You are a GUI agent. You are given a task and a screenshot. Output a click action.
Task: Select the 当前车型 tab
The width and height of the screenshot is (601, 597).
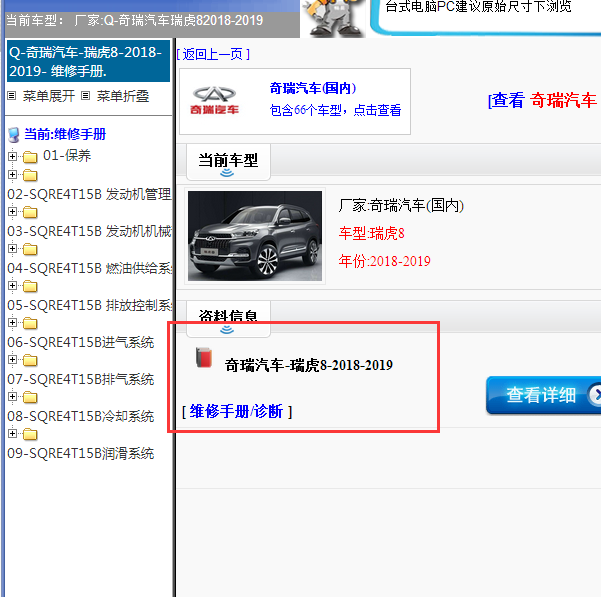coord(228,162)
